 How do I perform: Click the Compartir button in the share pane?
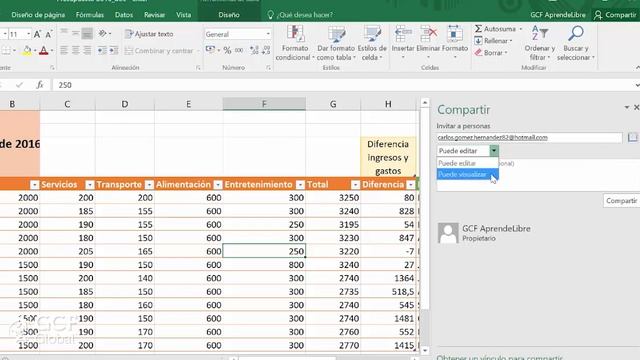(621, 201)
